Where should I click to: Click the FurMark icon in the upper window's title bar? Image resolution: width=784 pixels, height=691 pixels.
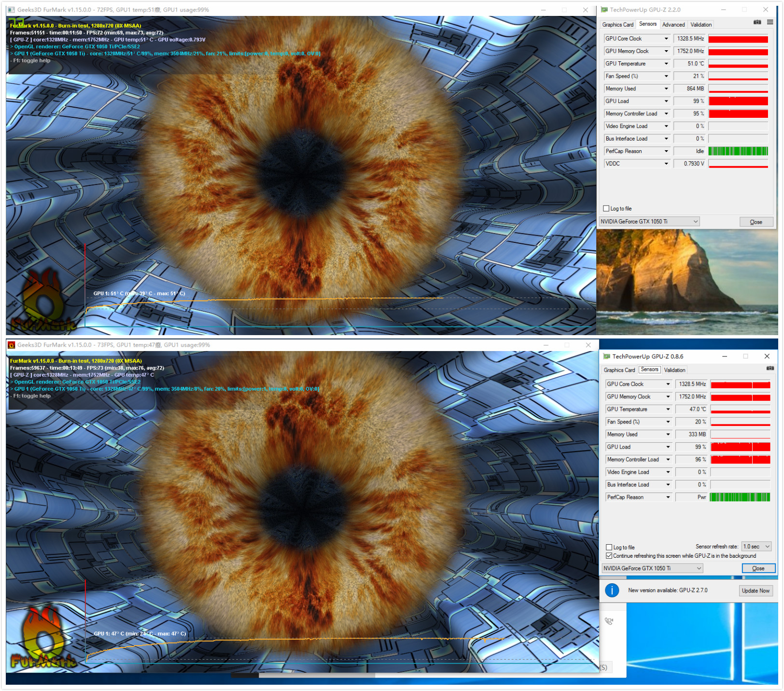pyautogui.click(x=11, y=10)
